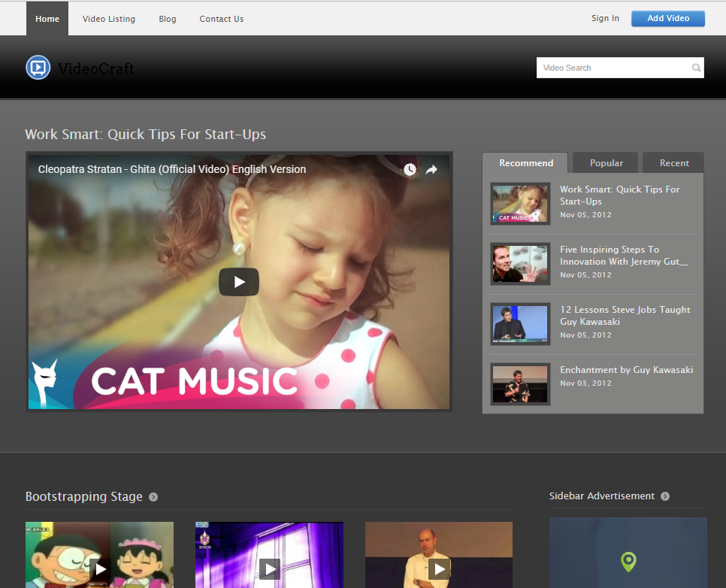Click the search magnifier icon
The height and width of the screenshot is (588, 726).
pyautogui.click(x=696, y=68)
